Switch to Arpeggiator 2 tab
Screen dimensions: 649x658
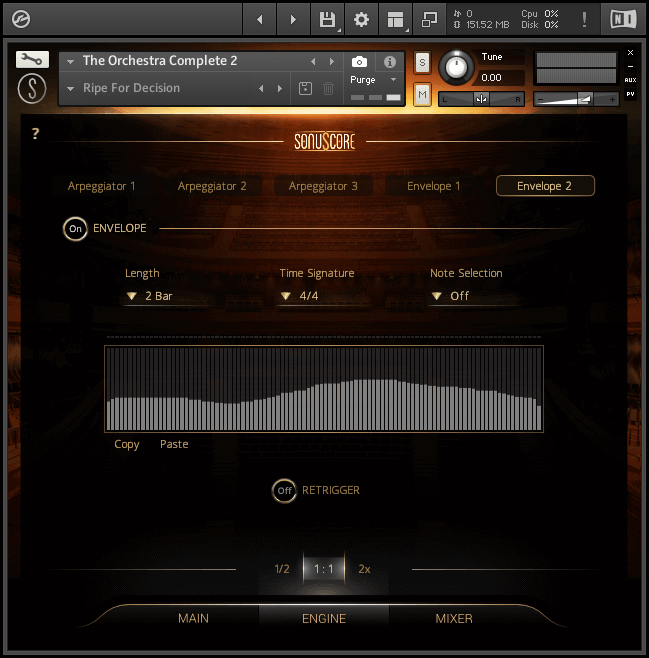[x=212, y=186]
